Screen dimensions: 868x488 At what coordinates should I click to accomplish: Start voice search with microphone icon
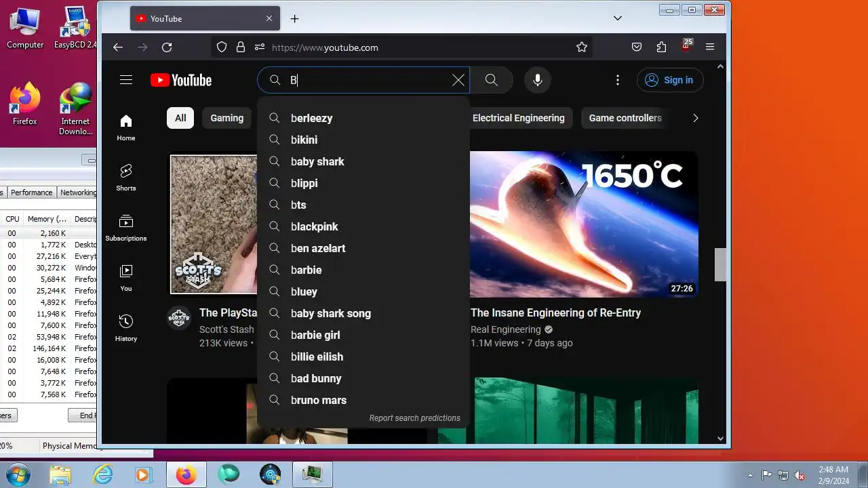pyautogui.click(x=537, y=80)
